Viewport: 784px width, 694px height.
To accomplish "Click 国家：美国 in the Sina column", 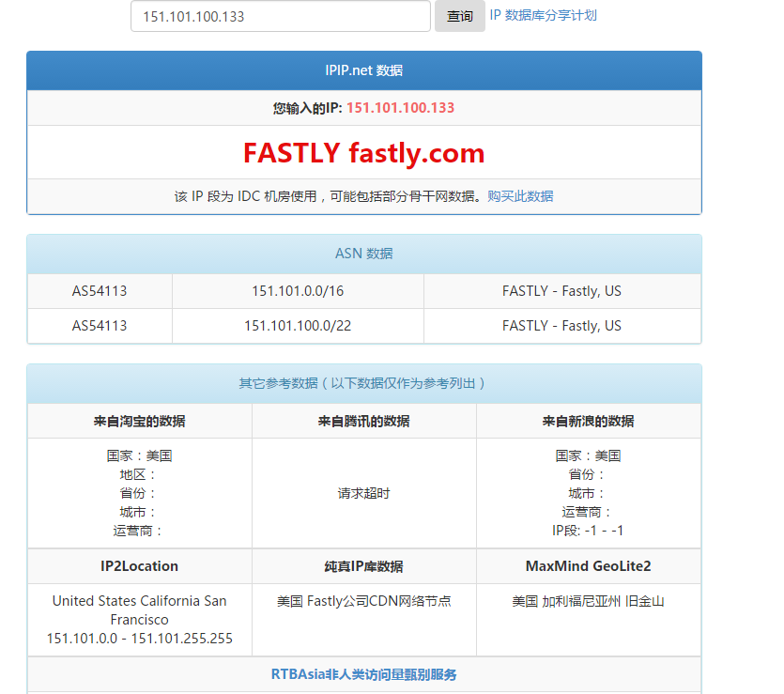I will click(x=588, y=455).
